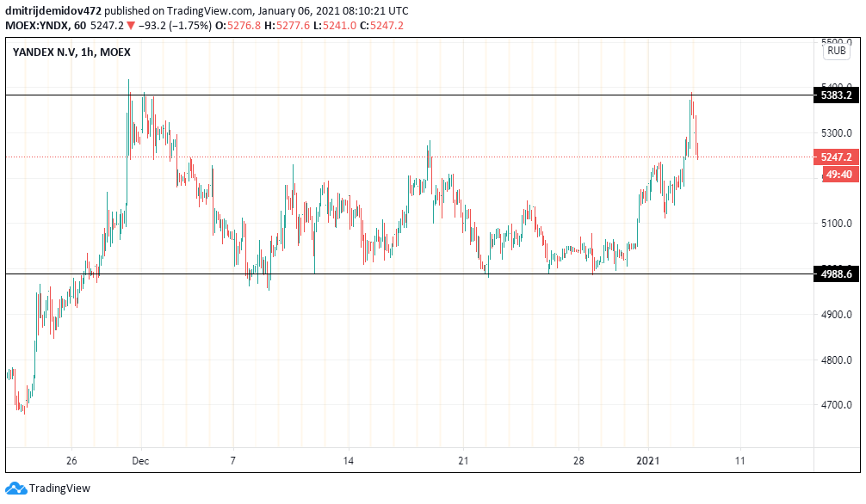Click the Dec date axis label
866x504 pixels.
(141, 460)
